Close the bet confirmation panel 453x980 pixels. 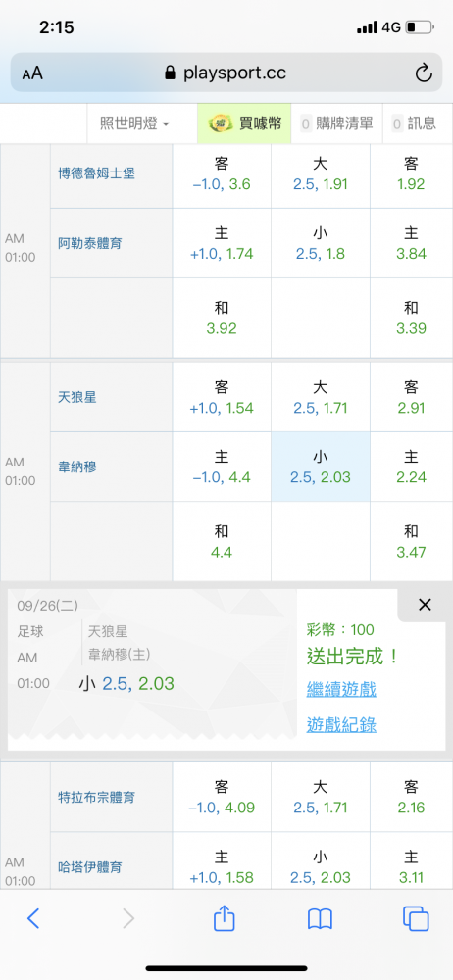click(x=425, y=605)
